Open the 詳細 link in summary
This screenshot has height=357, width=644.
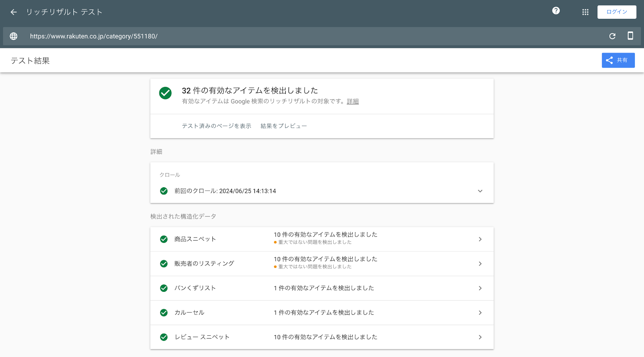(353, 101)
